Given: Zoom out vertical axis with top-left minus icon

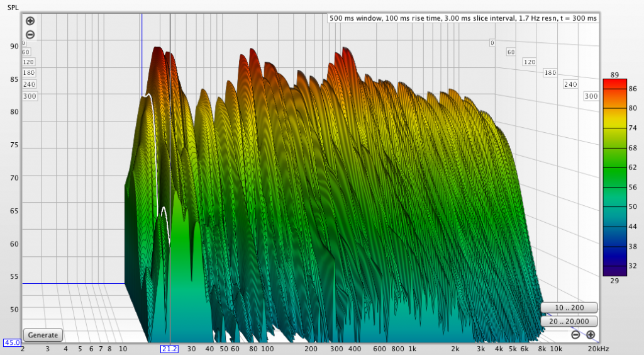Looking at the screenshot, I should 30,35.
